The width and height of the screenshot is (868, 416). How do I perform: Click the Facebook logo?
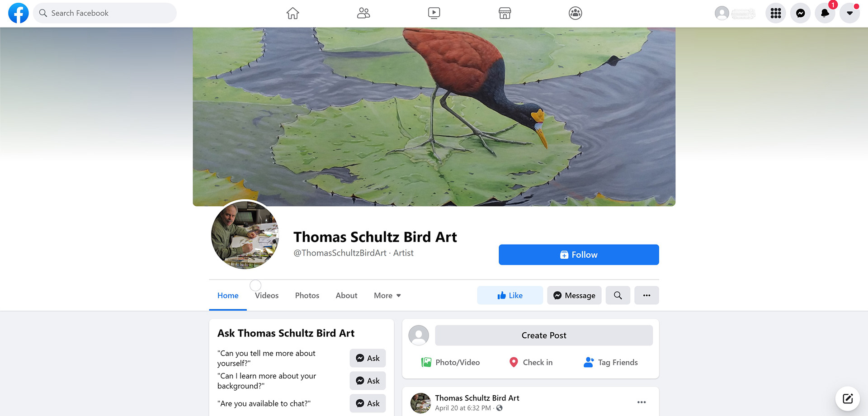tap(19, 13)
